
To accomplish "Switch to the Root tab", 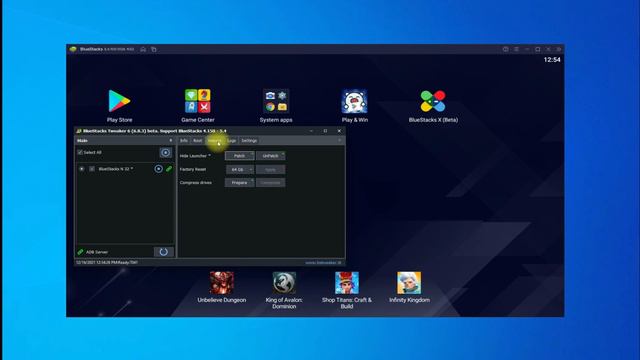I will point(198,140).
